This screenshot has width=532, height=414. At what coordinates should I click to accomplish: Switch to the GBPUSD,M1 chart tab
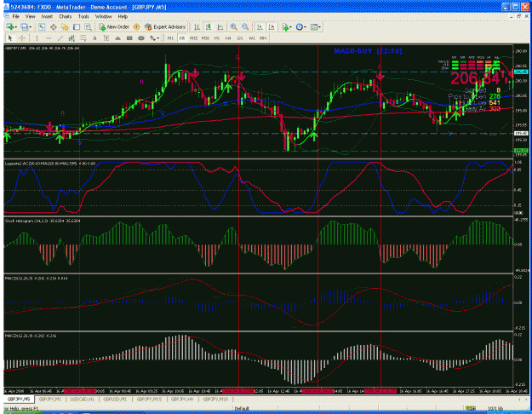click(x=115, y=400)
